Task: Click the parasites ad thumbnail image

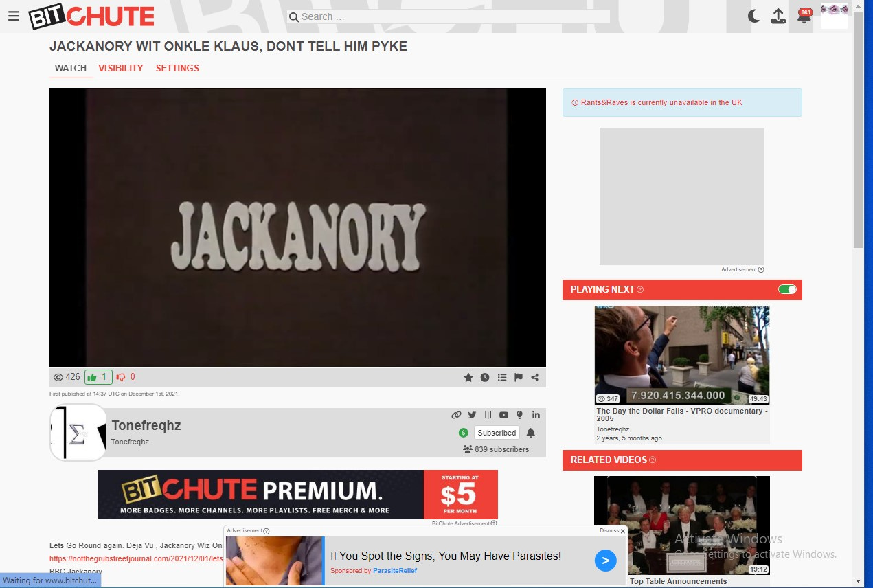Action: pyautogui.click(x=275, y=561)
